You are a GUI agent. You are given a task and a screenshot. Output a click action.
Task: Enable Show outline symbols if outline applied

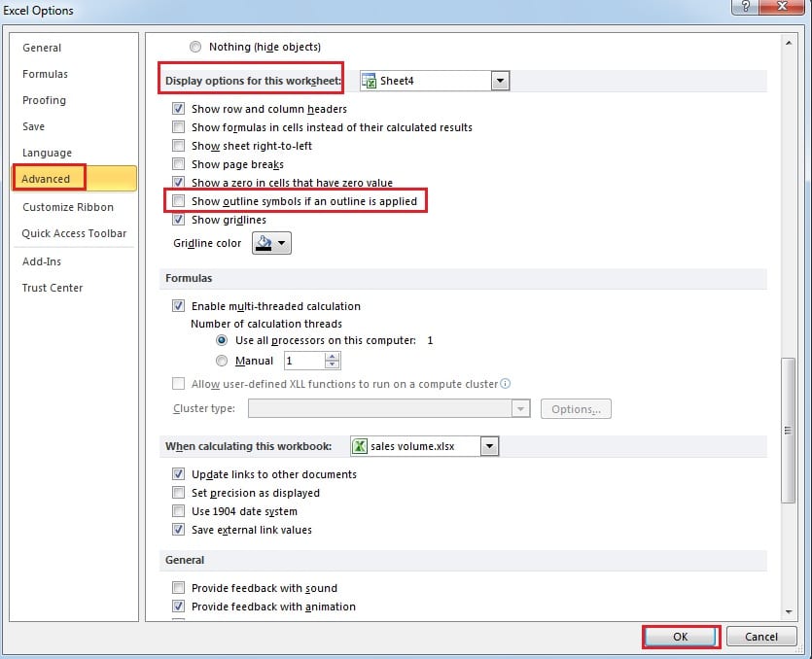(x=178, y=201)
